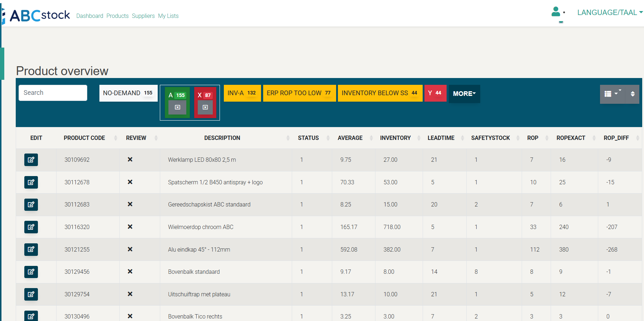
Task: Sort by LEADTIME column
Action: pos(444,138)
